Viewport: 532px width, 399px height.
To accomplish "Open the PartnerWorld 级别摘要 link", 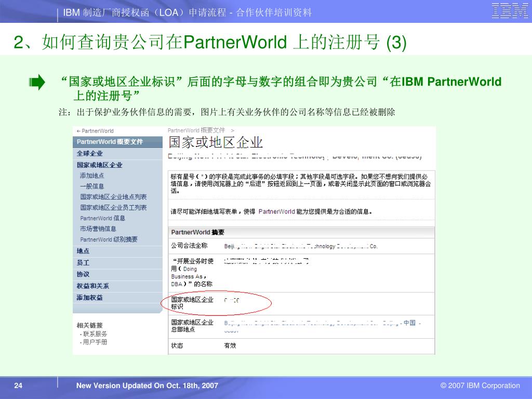I will [109, 240].
